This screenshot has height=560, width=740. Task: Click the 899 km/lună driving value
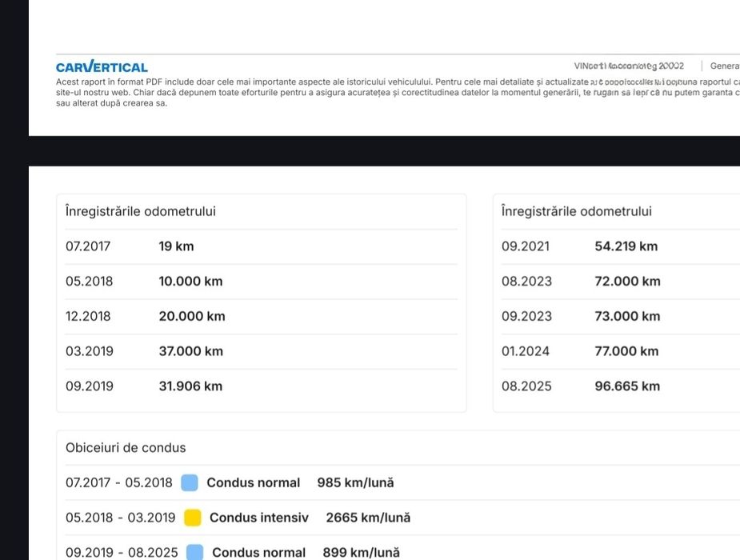click(x=361, y=552)
